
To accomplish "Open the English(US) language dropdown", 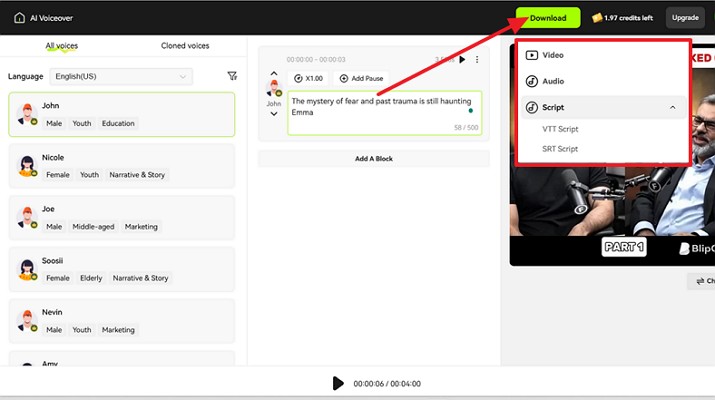I will pos(121,76).
